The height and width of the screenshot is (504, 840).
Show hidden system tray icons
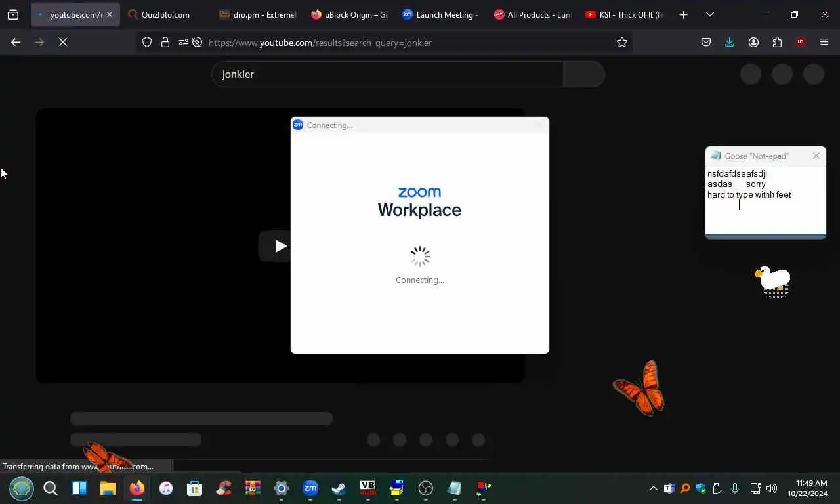pos(653,488)
